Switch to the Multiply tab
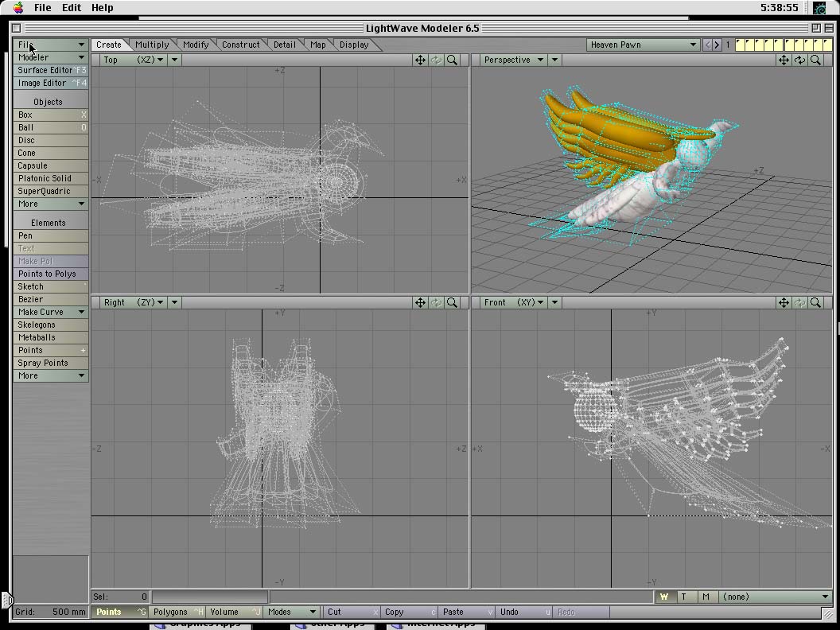Viewport: 840px width, 630px height. pos(152,45)
